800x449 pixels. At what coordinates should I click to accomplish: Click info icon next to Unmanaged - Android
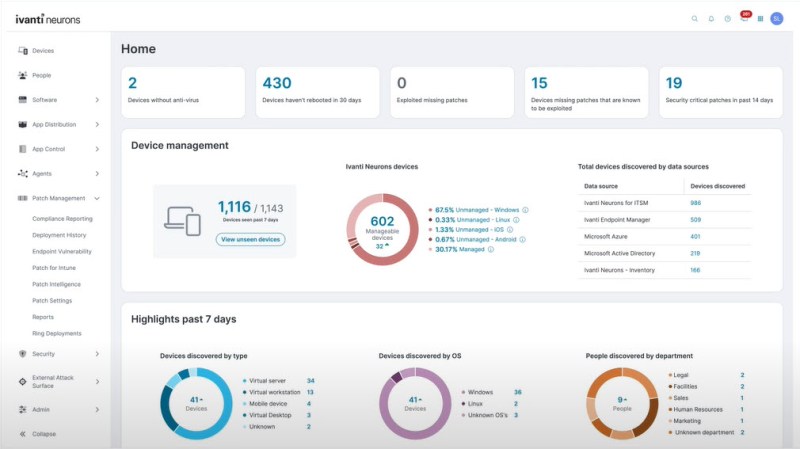(522, 239)
